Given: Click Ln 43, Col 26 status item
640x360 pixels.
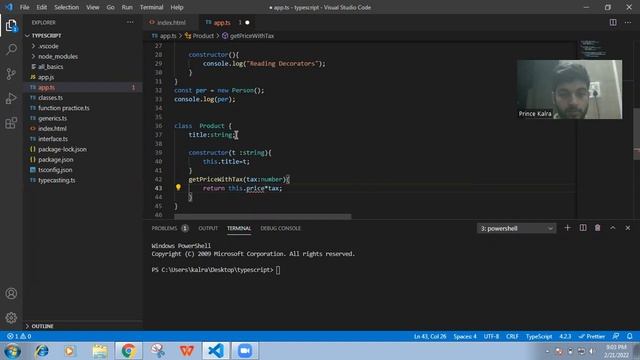Looking at the screenshot, I should point(430,336).
